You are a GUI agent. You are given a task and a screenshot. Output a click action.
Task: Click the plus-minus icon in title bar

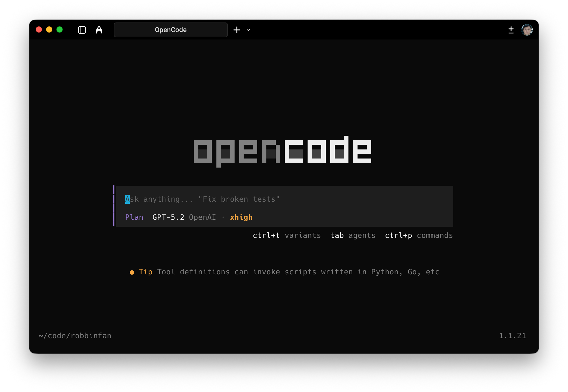(x=511, y=30)
